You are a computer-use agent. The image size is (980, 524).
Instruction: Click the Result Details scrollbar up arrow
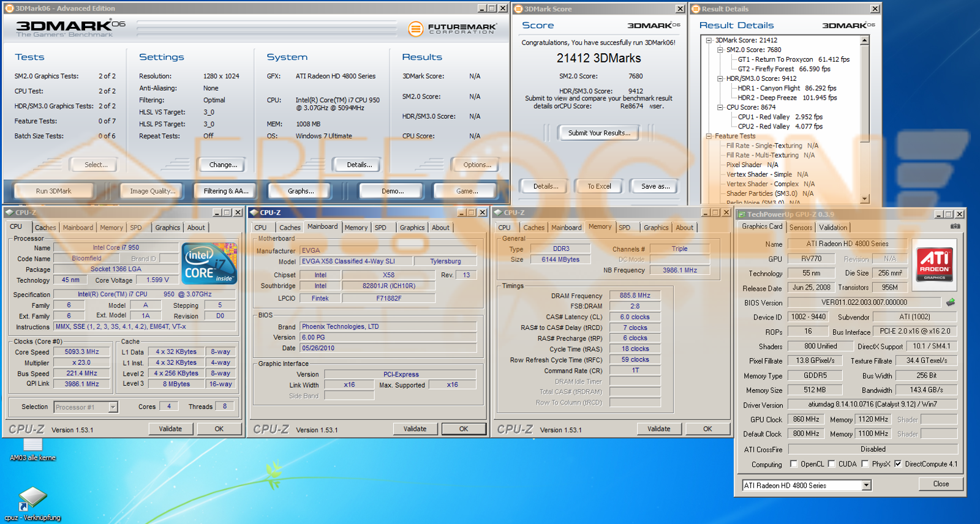(865, 40)
